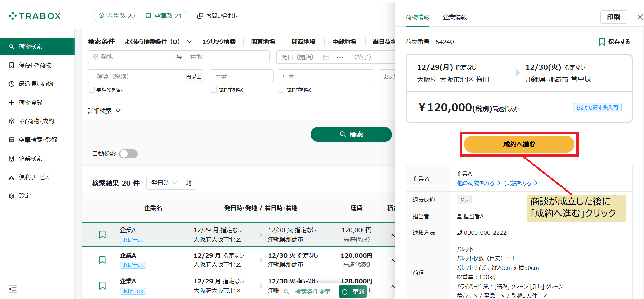Click the 企業検索 building icon

(x=12, y=158)
